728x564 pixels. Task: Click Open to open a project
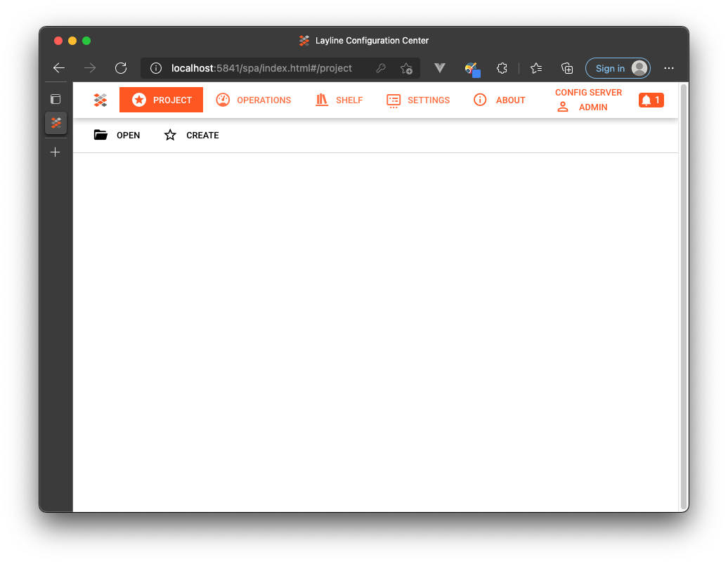(x=117, y=136)
